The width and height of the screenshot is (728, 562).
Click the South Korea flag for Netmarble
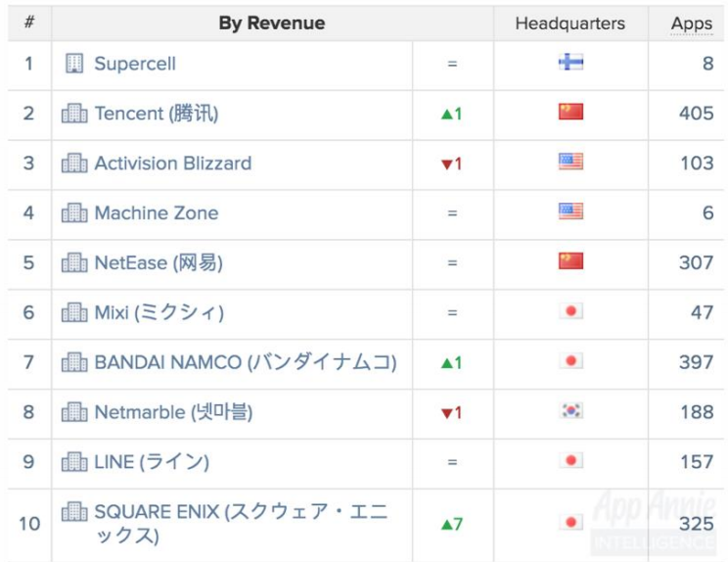(x=570, y=411)
